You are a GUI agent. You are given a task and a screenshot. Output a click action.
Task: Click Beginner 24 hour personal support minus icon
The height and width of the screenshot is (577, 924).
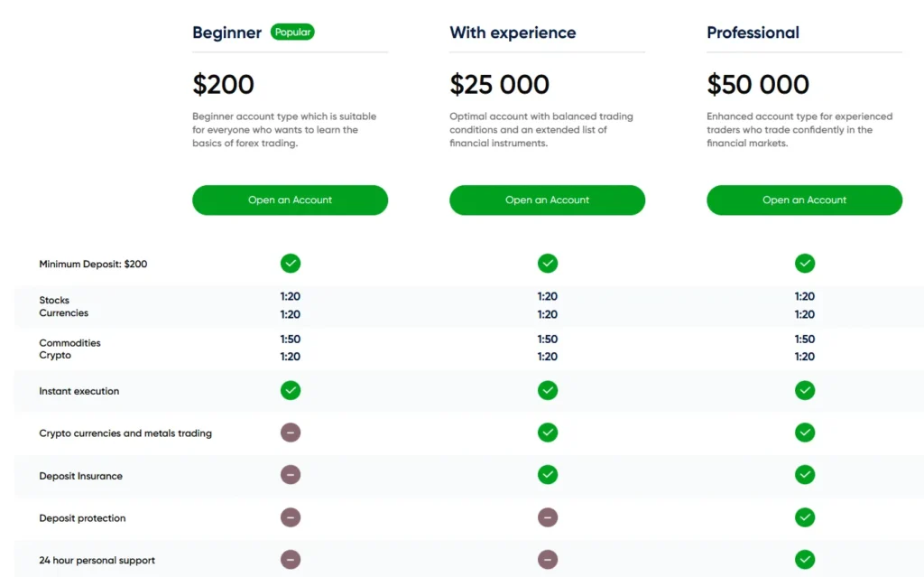point(290,560)
